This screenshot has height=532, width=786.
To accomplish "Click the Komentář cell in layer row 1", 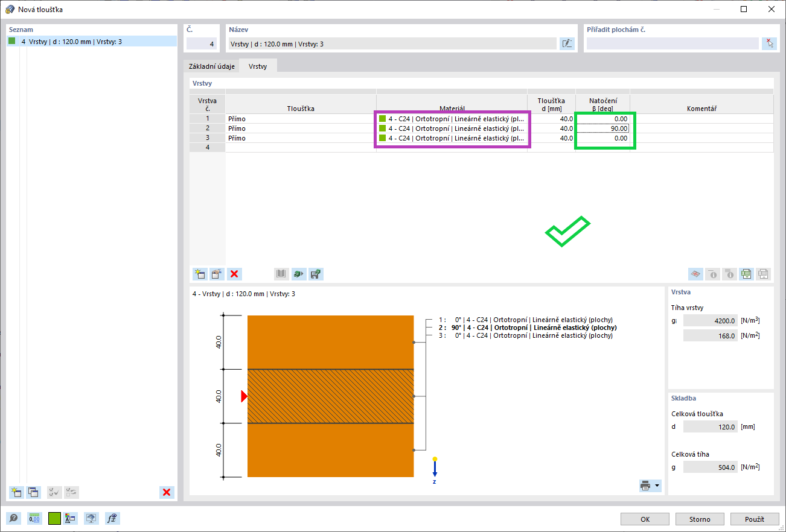I will tap(701, 119).
